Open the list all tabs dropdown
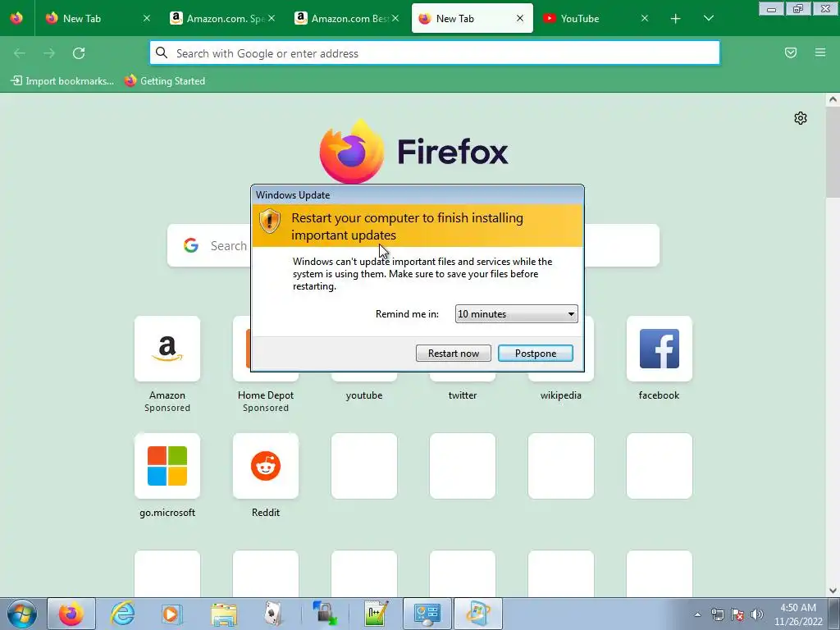The image size is (840, 630). tap(708, 19)
